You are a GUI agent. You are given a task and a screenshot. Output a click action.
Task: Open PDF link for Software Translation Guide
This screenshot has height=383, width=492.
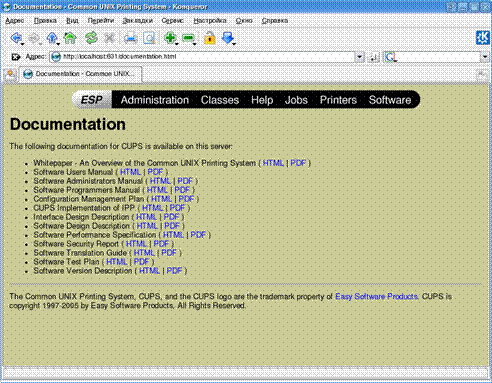click(x=169, y=253)
